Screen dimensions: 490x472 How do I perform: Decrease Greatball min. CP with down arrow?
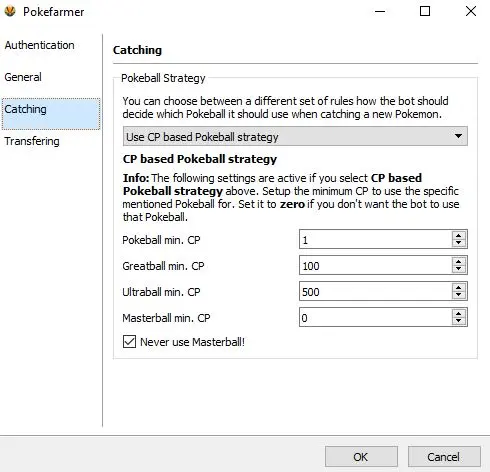(459, 269)
